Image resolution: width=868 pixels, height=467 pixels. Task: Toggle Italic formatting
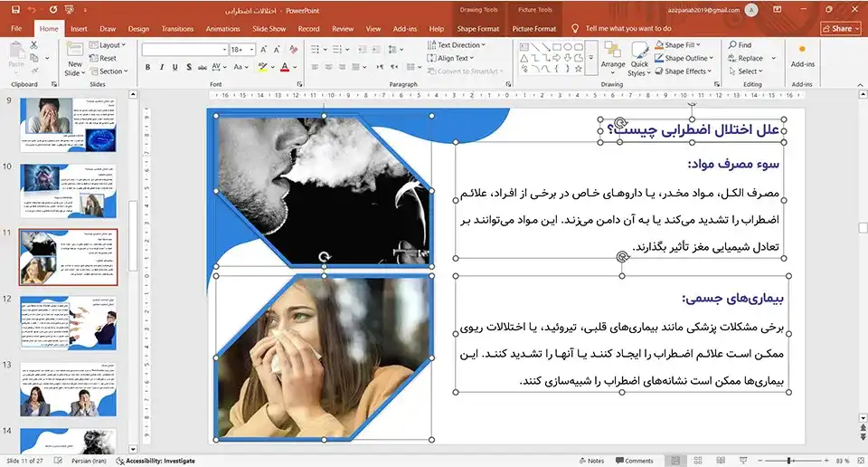[x=161, y=67]
